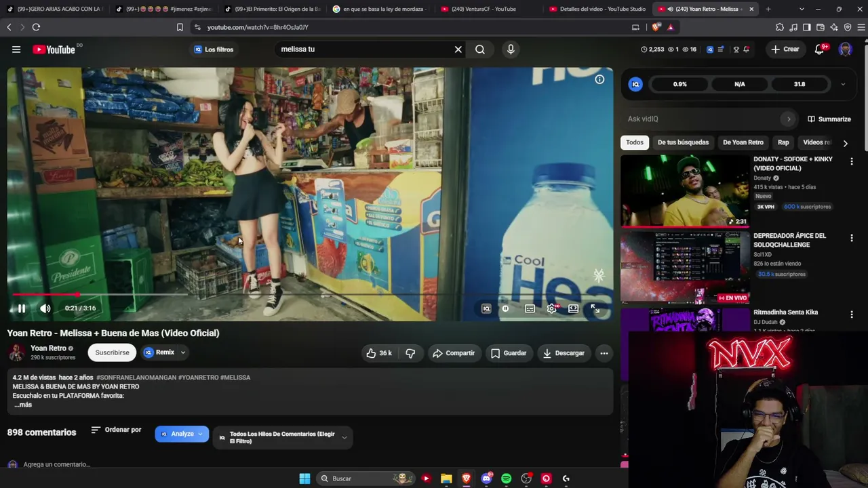Open account avatar menu
The width and height of the screenshot is (868, 488).
point(845,49)
